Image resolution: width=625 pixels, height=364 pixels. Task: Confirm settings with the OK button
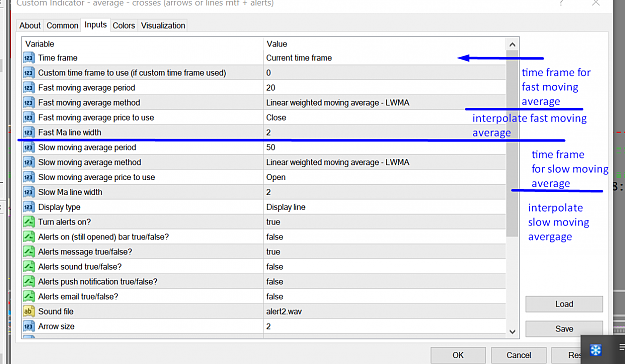(458, 355)
